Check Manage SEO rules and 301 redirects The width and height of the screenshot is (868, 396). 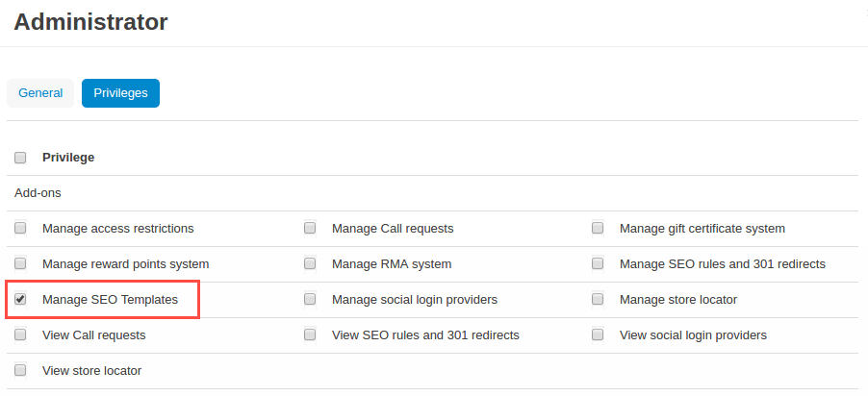(598, 263)
